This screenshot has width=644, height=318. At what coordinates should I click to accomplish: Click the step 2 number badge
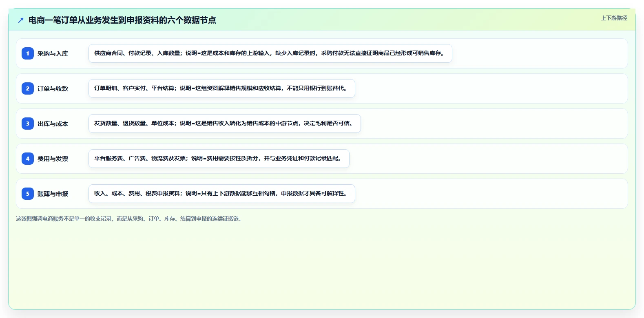(28, 88)
